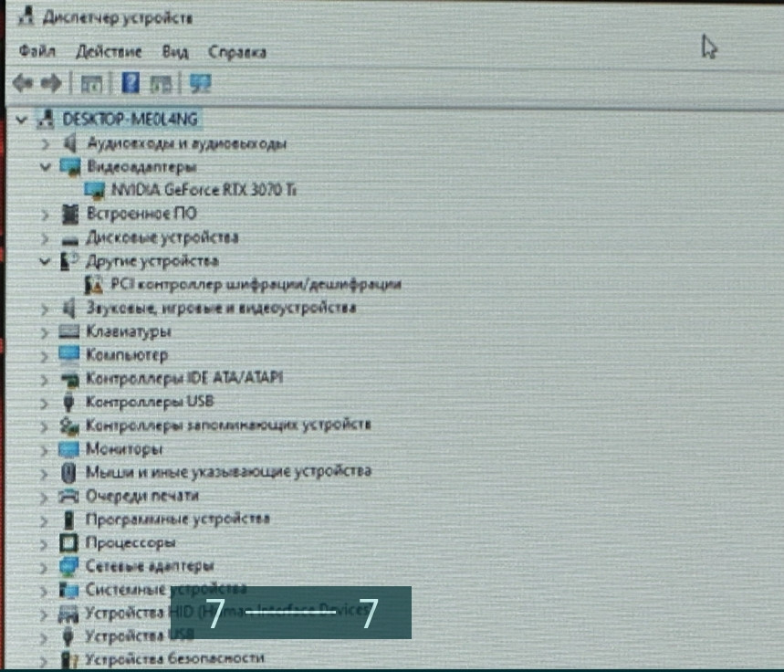Click the Мониторы category icon
Image resolution: width=784 pixels, height=672 pixels.
click(x=69, y=449)
